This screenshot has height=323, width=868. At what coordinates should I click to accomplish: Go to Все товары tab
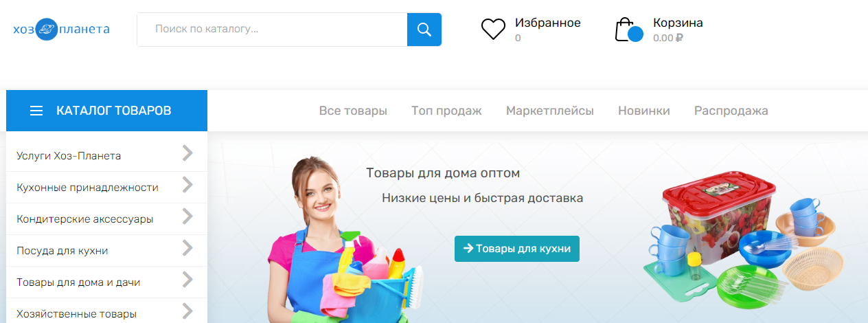(353, 111)
